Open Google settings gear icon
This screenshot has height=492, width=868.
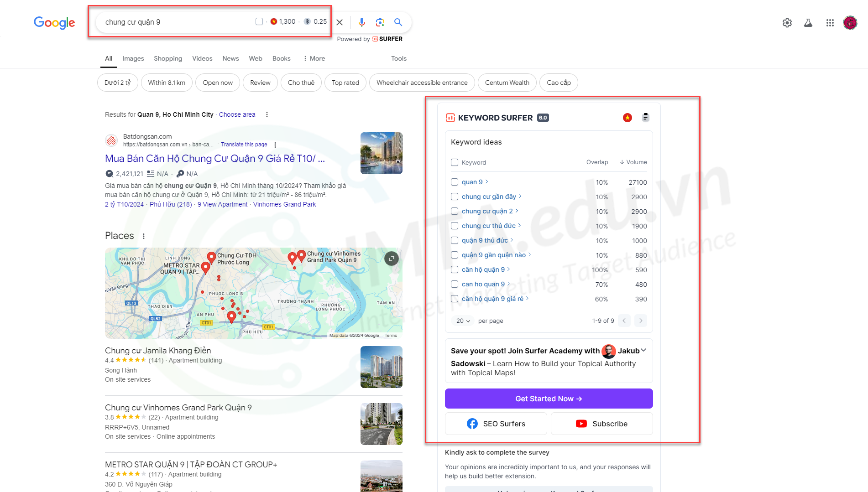click(787, 23)
